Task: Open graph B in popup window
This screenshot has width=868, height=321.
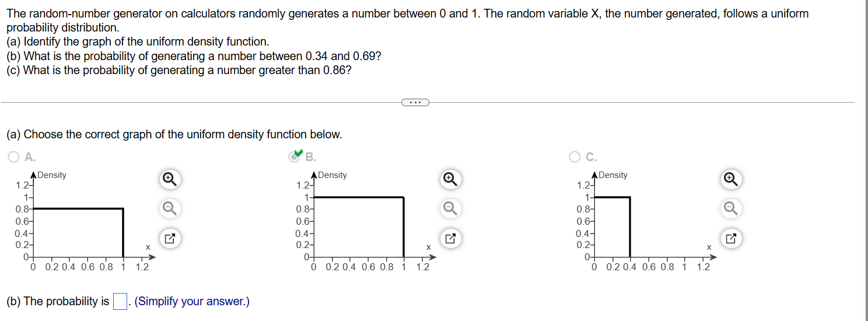Action: [x=450, y=238]
